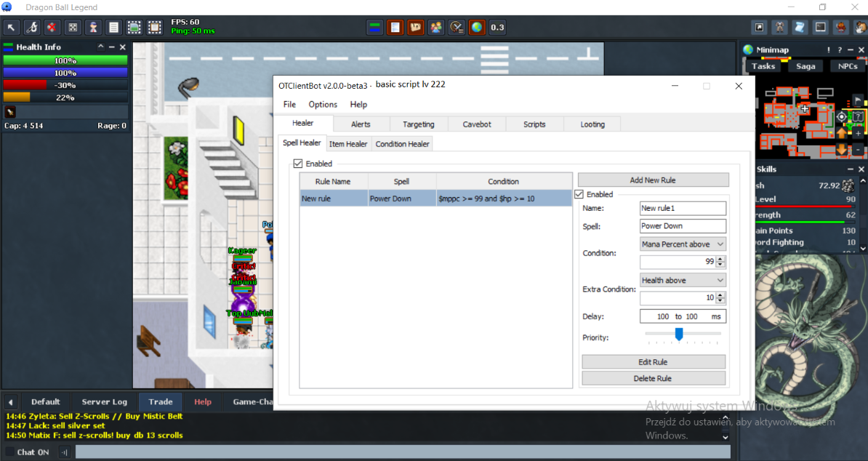The height and width of the screenshot is (461, 868).
Task: Center minimap with the crosshair icon
Action: click(842, 117)
